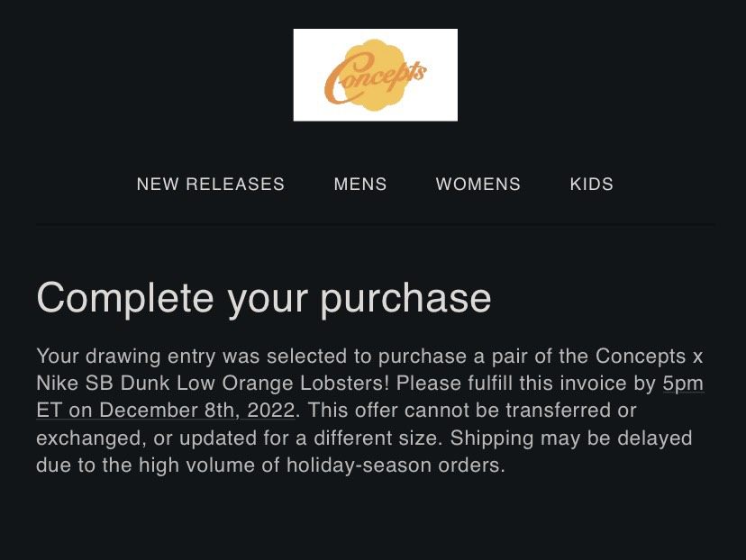The image size is (746, 560).
Task: Click the Concepts logo image
Action: [375, 75]
